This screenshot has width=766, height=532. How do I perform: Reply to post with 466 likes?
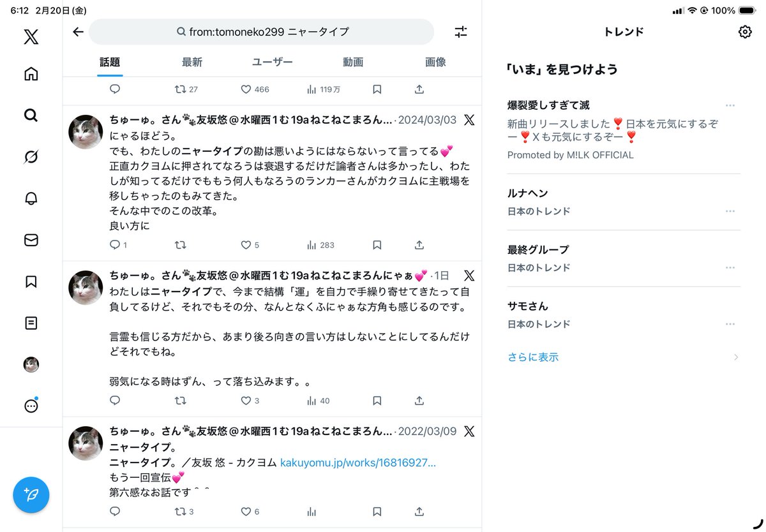pos(115,89)
